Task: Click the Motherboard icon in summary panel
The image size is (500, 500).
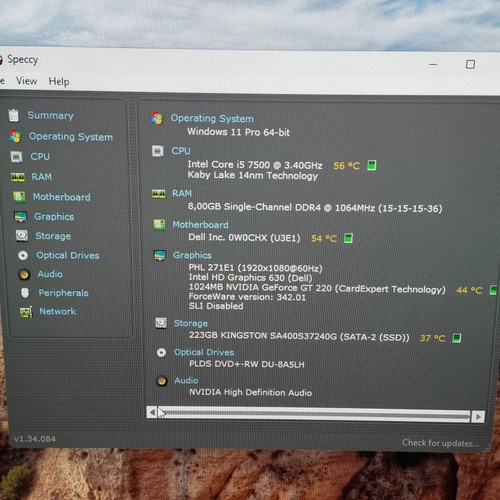Action: (159, 225)
